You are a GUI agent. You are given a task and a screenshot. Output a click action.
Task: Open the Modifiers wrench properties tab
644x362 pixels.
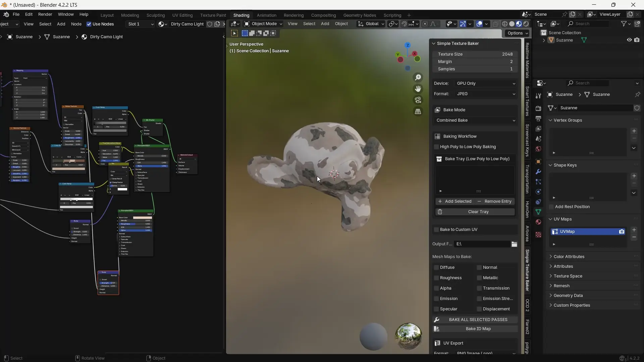[x=538, y=172]
